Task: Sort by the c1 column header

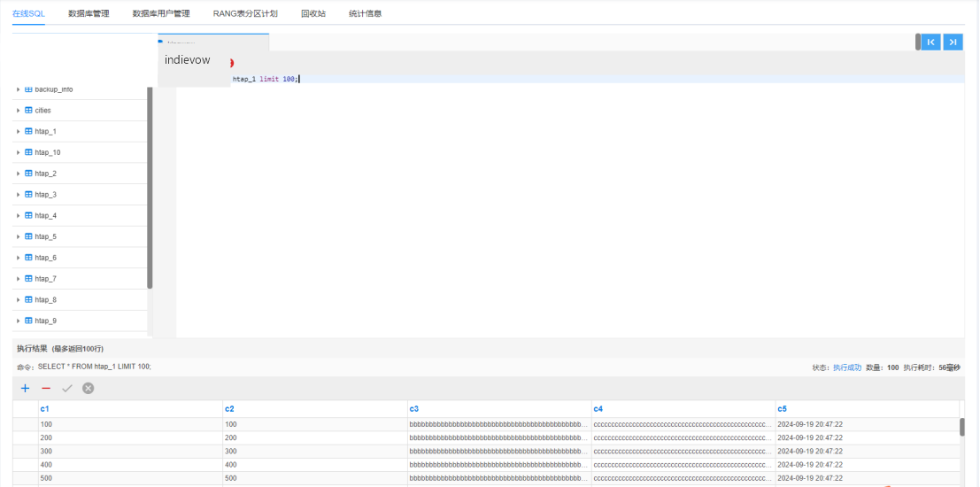Action: [44, 409]
